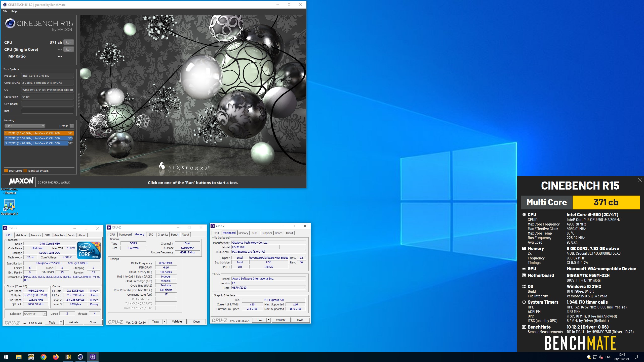This screenshot has width=644, height=362.
Task: Click the OS Windows icon in BenchMate panel
Action: (x=524, y=287)
